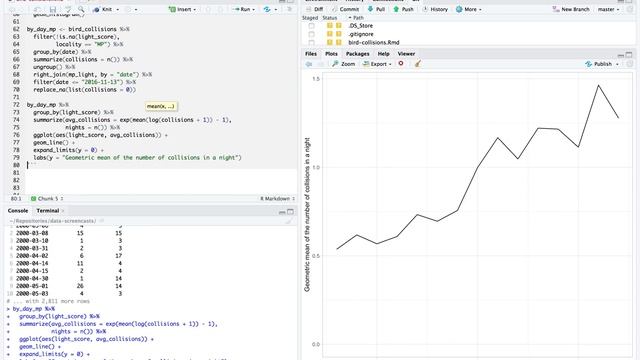Open the Knit options dropdown arrow
Screen dimensions: 640x360
[x=118, y=9]
